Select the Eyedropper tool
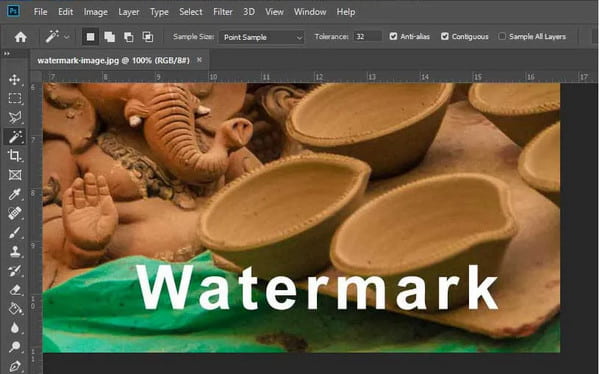The image size is (600, 374). pyautogui.click(x=15, y=194)
